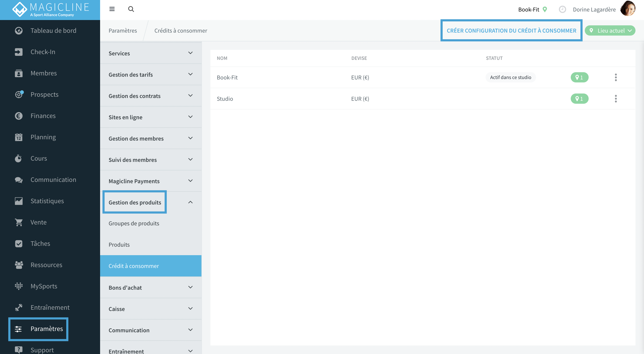Viewport: 644px width, 354px height.
Task: Click the Statistiques chart icon
Action: tap(19, 201)
